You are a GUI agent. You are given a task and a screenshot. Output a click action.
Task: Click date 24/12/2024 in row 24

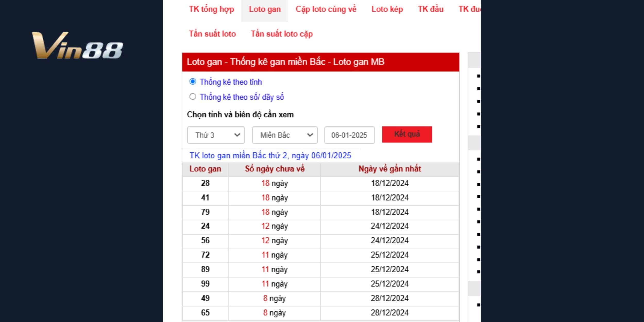390,226
